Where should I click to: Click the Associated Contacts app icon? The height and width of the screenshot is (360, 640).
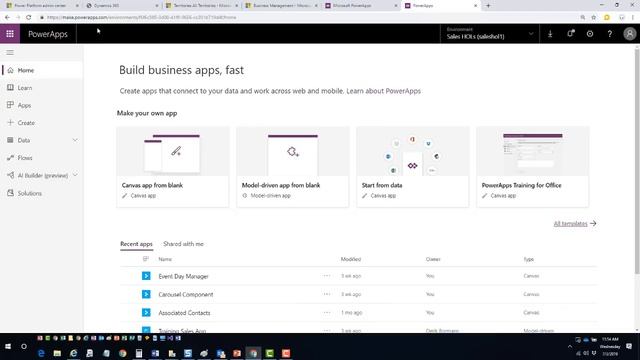146,313
